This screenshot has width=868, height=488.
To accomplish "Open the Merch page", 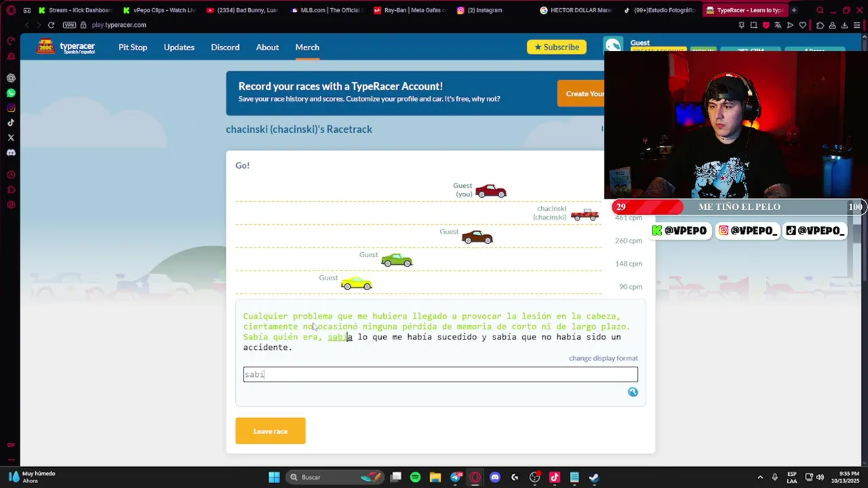I will (x=307, y=47).
